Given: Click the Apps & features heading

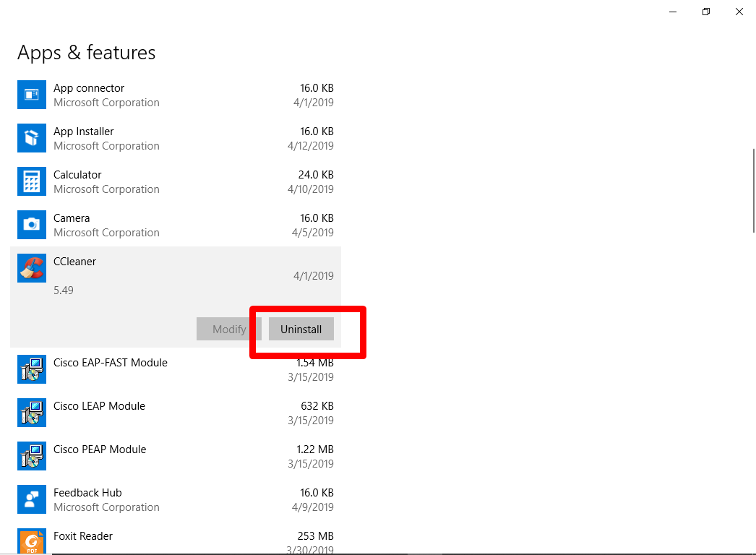Looking at the screenshot, I should point(86,53).
